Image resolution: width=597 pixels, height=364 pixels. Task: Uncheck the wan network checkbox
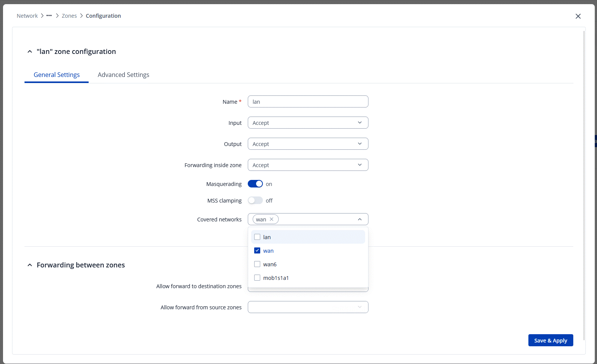pyautogui.click(x=257, y=251)
